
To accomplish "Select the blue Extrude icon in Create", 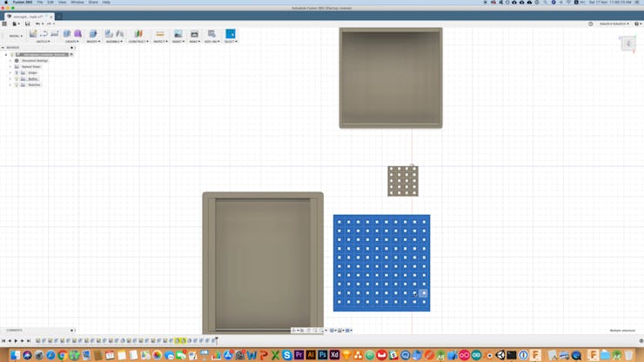I will pos(67,34).
